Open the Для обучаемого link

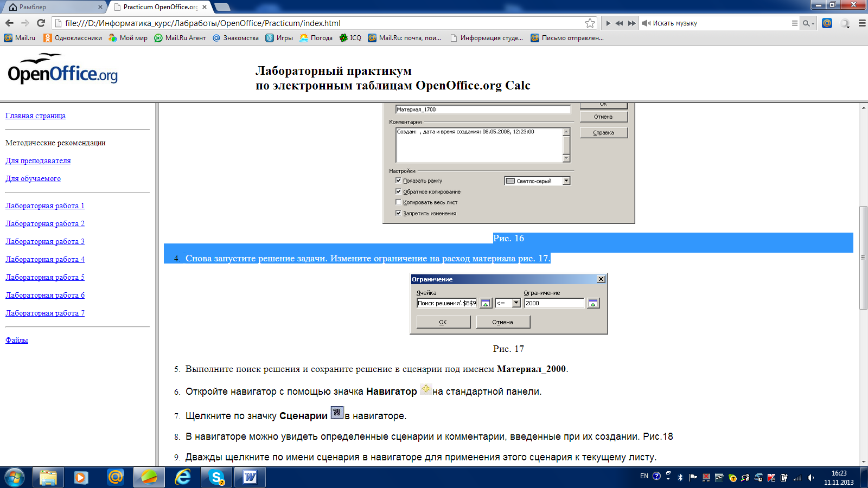(33, 178)
